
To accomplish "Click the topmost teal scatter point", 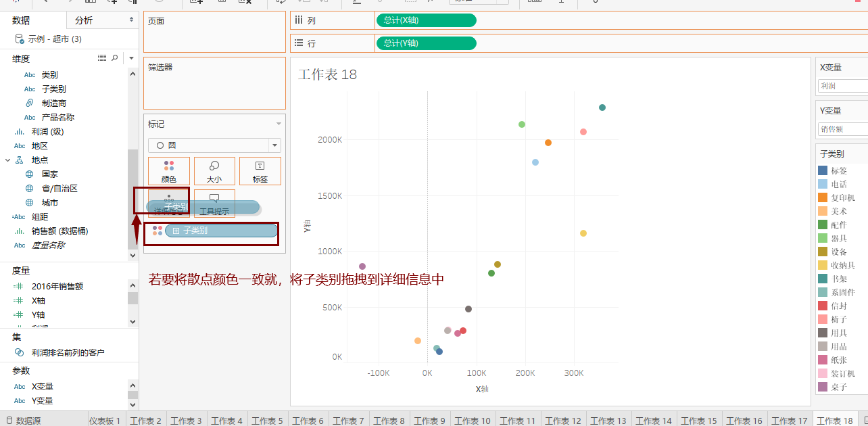I will tap(602, 108).
